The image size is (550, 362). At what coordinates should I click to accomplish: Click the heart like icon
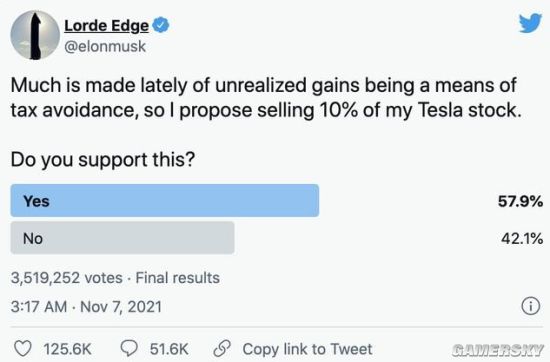tap(23, 349)
